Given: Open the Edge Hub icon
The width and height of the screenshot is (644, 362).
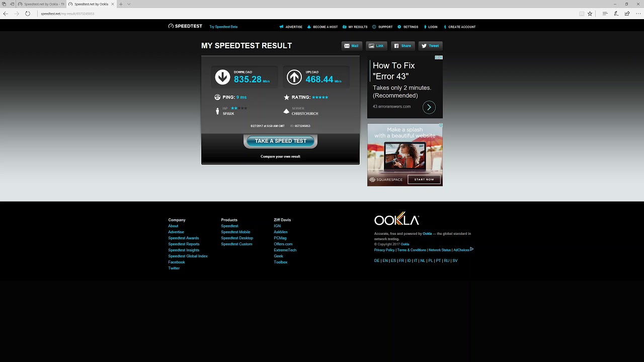Looking at the screenshot, I should 605,14.
